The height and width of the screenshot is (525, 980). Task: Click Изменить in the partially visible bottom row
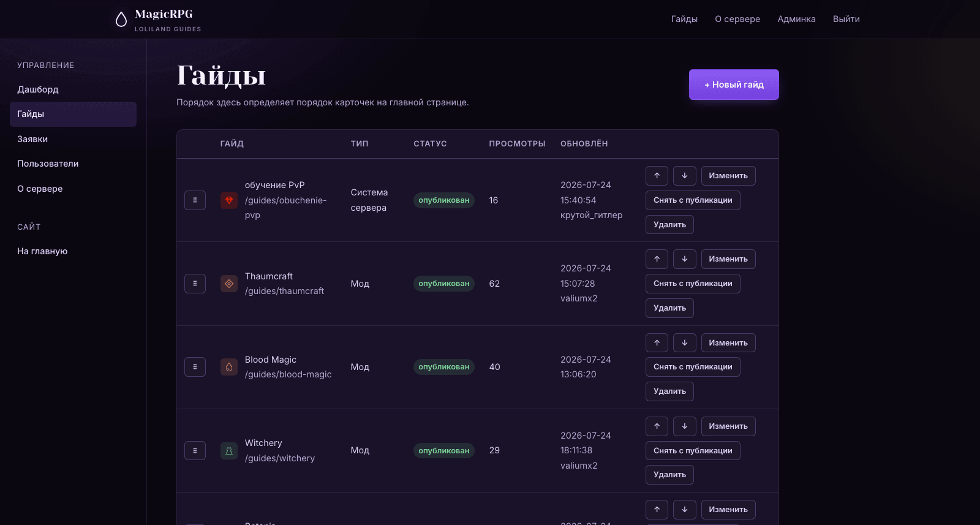coord(728,510)
